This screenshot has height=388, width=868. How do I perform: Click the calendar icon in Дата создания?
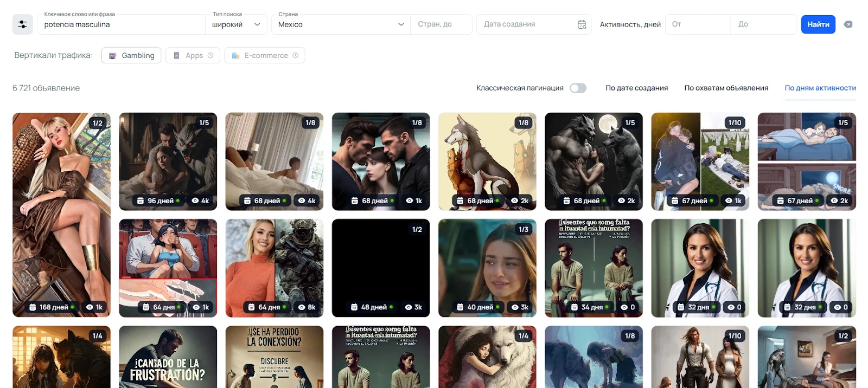tap(582, 24)
